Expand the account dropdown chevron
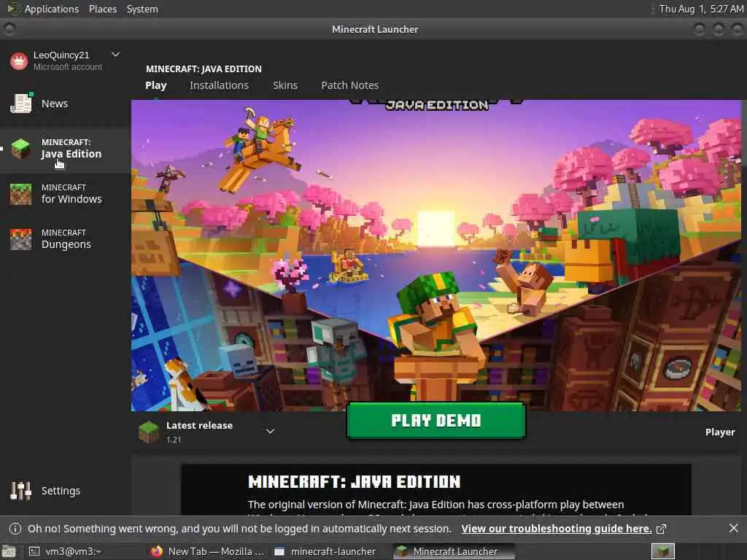 point(115,55)
